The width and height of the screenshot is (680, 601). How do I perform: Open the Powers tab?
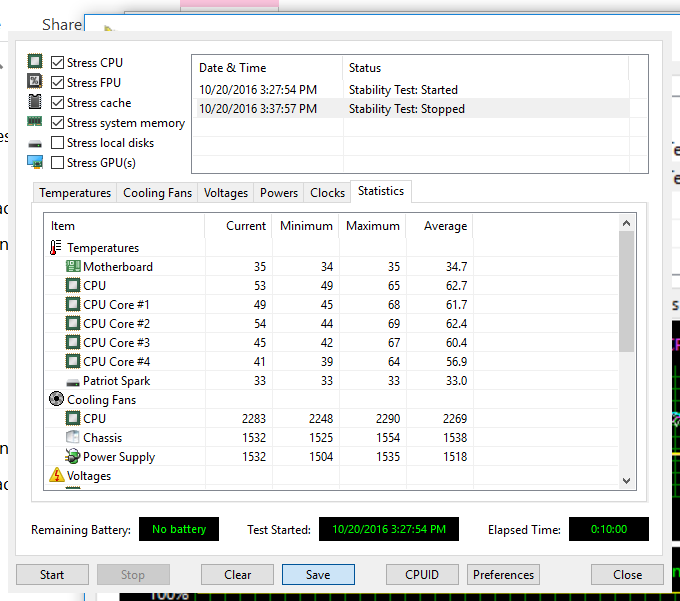point(279,193)
